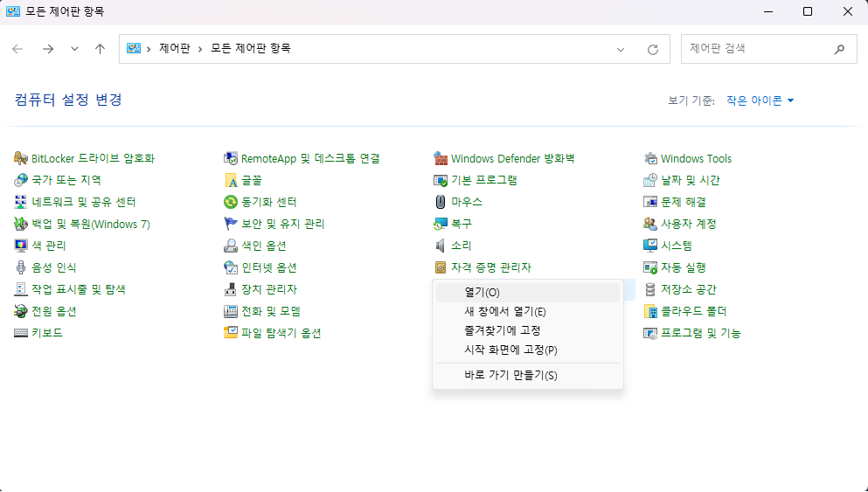This screenshot has width=868, height=492.
Task: Click the Control Panel icon in address bar
Action: click(x=134, y=49)
